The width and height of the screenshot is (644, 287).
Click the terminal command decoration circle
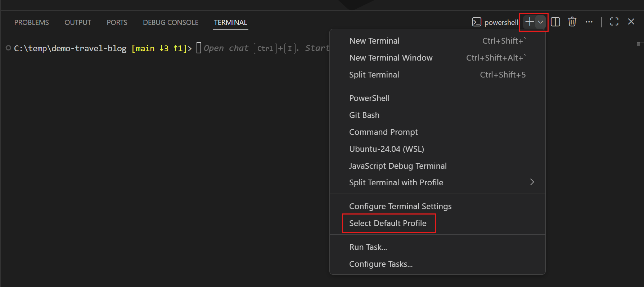click(8, 48)
